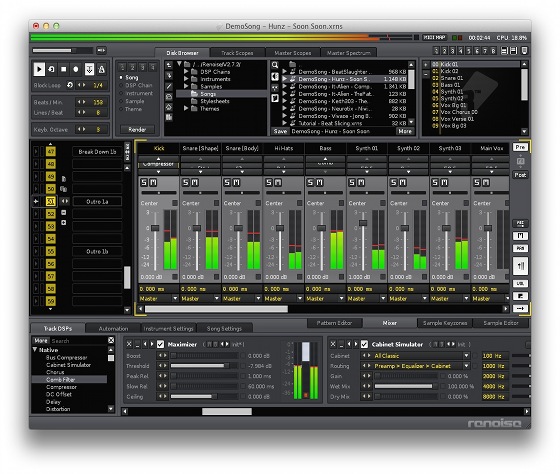Stop playback with the square Stop button
This screenshot has width=560, height=474.
coord(64,69)
